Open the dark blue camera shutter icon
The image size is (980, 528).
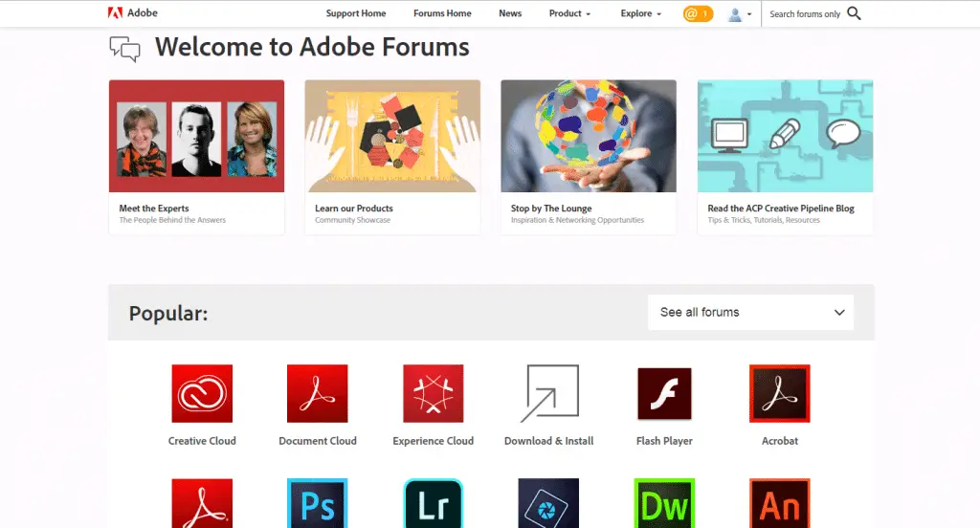548,504
